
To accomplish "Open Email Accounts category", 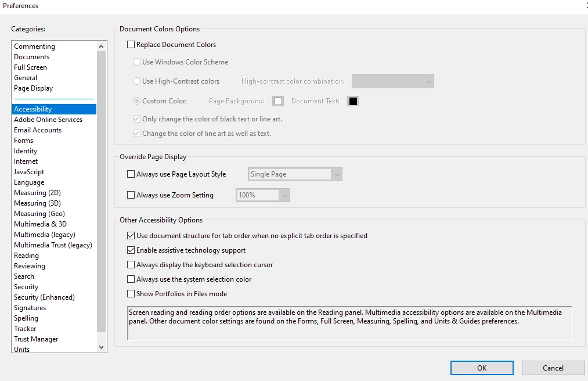I will (54, 130).
